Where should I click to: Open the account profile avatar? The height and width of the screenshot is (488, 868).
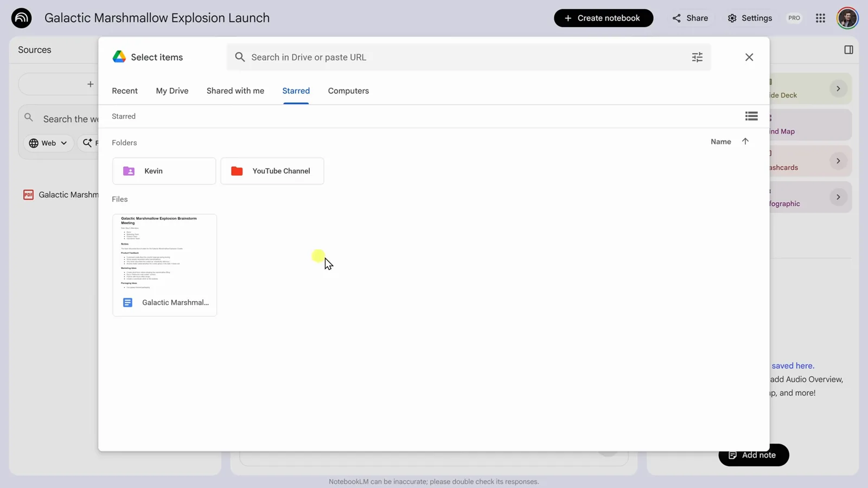pyautogui.click(x=847, y=18)
